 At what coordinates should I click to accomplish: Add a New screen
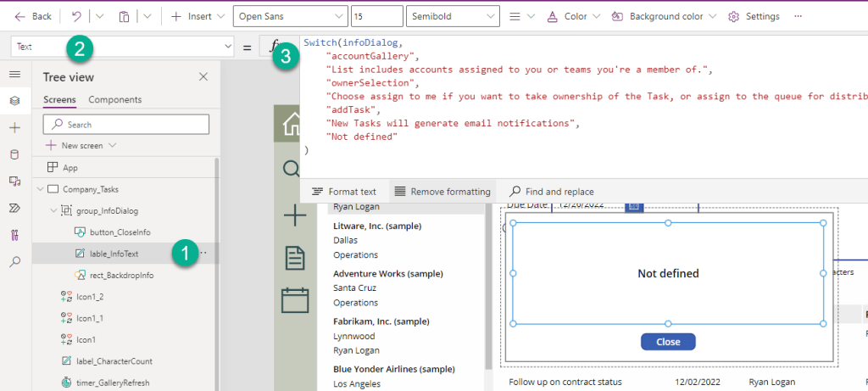75,146
